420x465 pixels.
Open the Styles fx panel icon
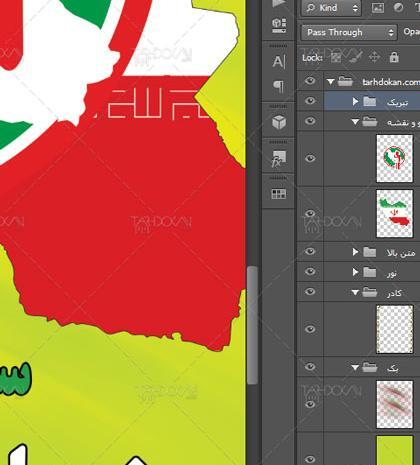pos(279,159)
